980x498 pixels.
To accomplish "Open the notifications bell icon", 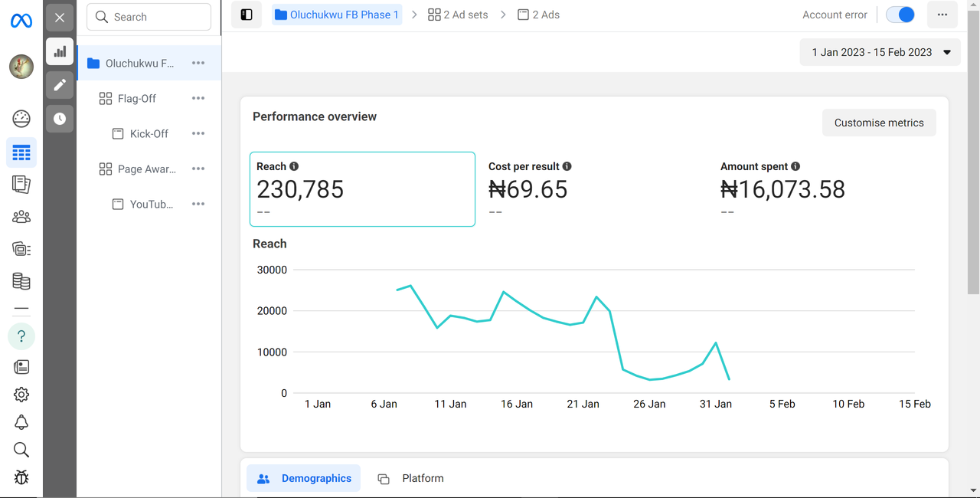I will 21,422.
